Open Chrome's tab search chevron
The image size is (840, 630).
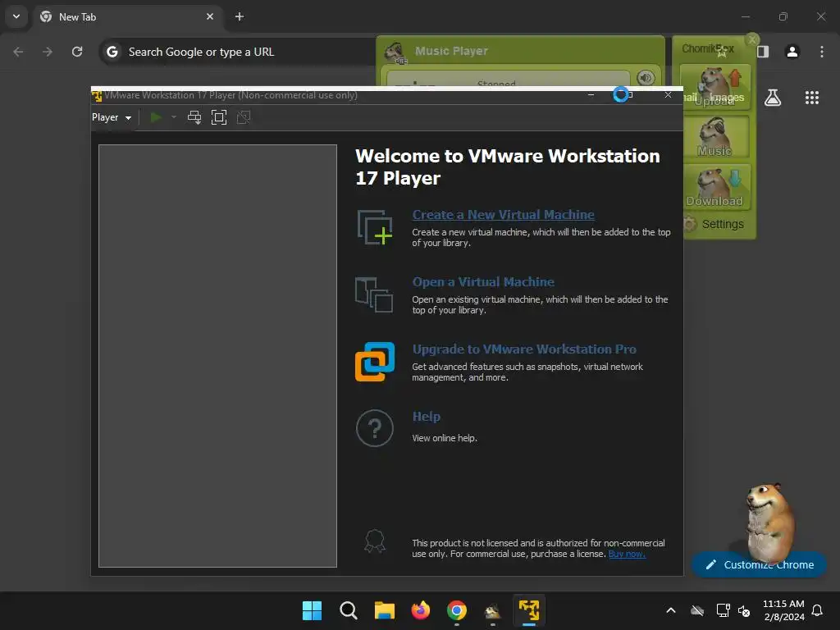pos(16,16)
